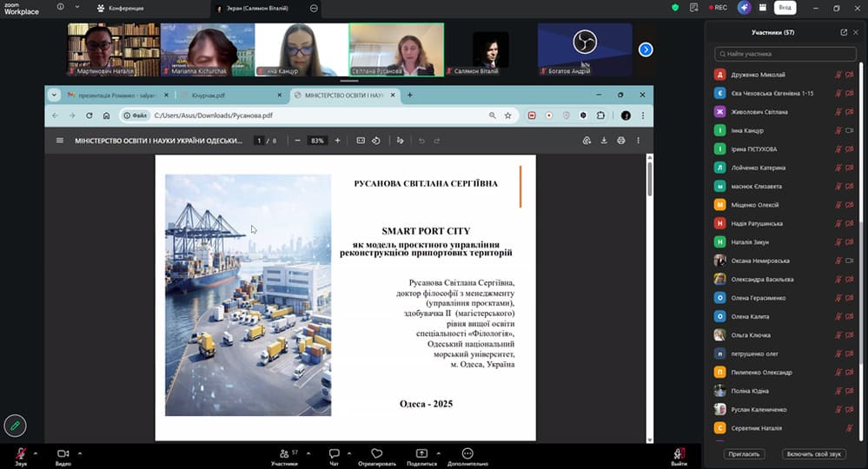Unmute microphone with the Звук button
The image size is (868, 469).
[21, 453]
